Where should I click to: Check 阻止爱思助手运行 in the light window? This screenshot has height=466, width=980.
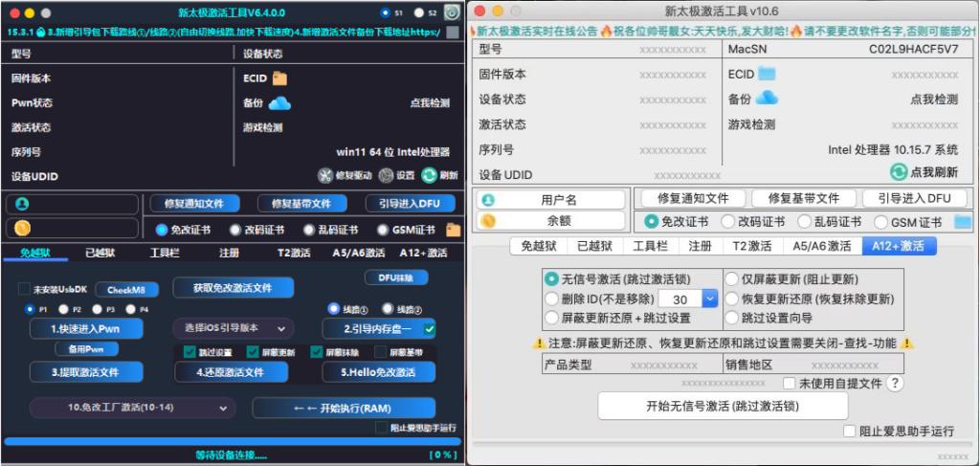coord(850,432)
